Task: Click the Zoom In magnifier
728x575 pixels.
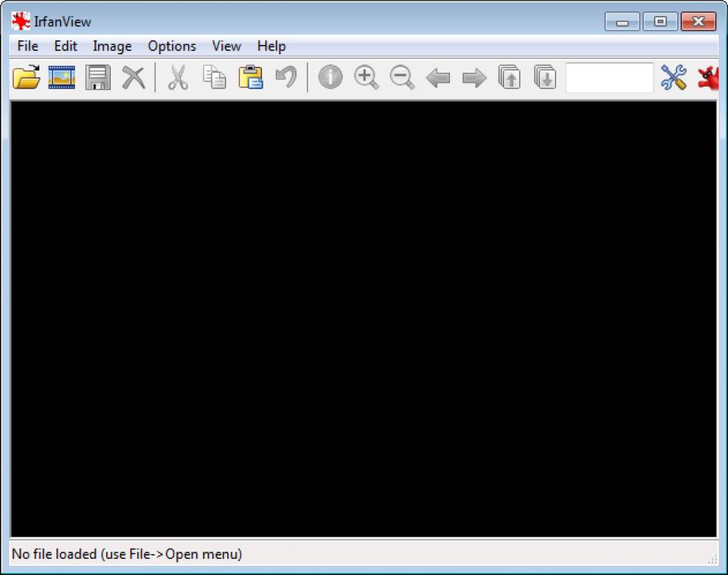Action: (366, 77)
